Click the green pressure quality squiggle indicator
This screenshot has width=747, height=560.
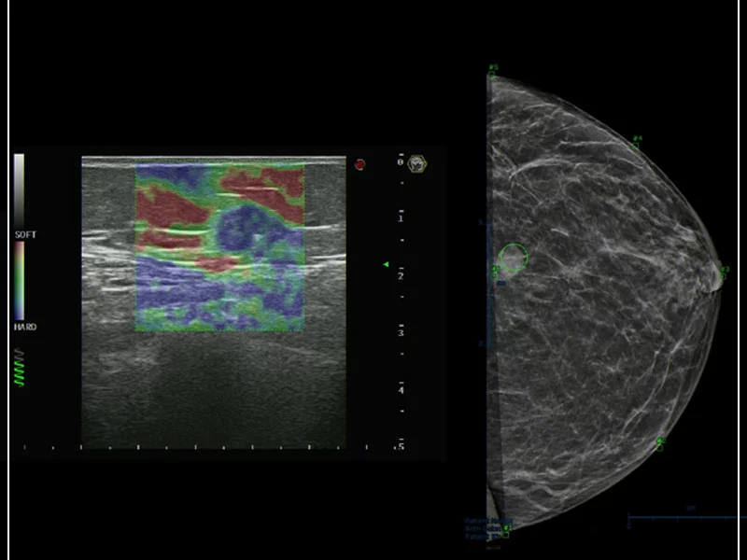pos(18,374)
